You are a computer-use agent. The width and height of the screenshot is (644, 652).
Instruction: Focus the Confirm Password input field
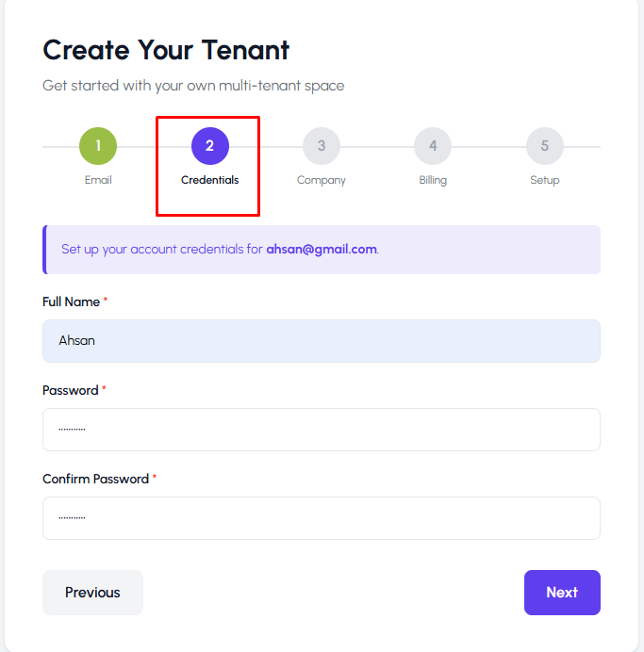(x=322, y=518)
